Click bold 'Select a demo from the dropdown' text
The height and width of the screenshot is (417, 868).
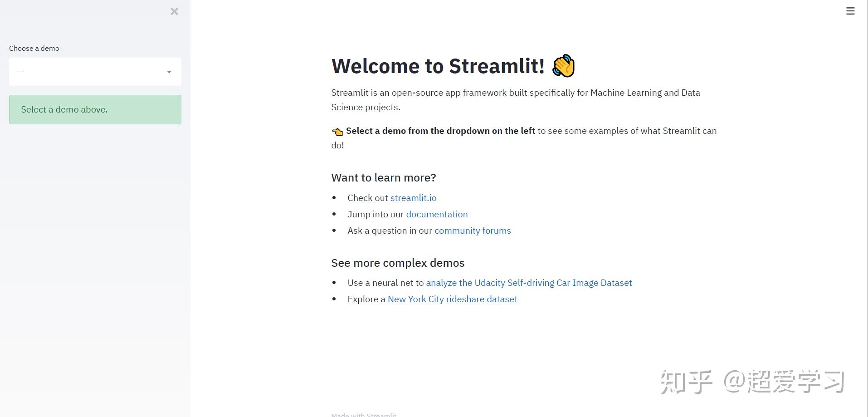click(x=440, y=131)
